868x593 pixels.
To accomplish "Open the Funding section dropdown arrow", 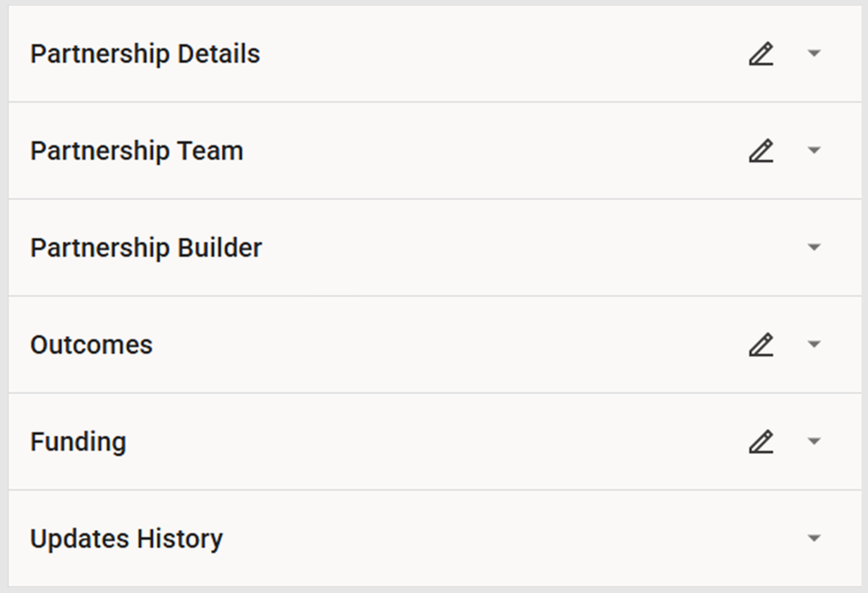I will (814, 441).
